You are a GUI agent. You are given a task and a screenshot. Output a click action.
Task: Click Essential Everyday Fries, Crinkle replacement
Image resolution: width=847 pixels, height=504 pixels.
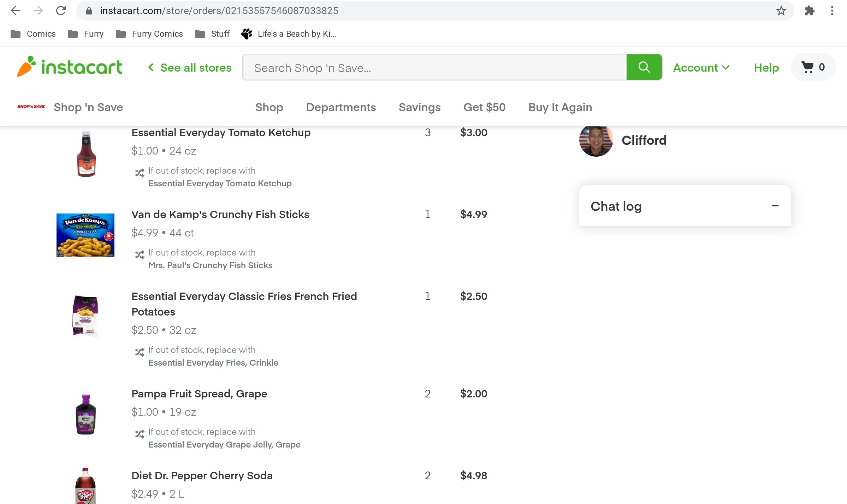coord(213,363)
